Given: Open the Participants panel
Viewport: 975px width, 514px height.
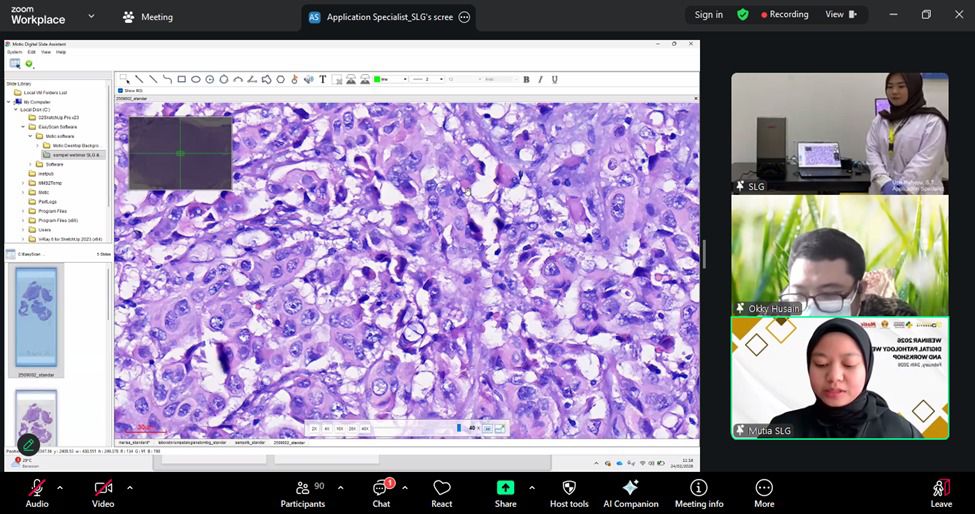Looking at the screenshot, I should pos(302,492).
